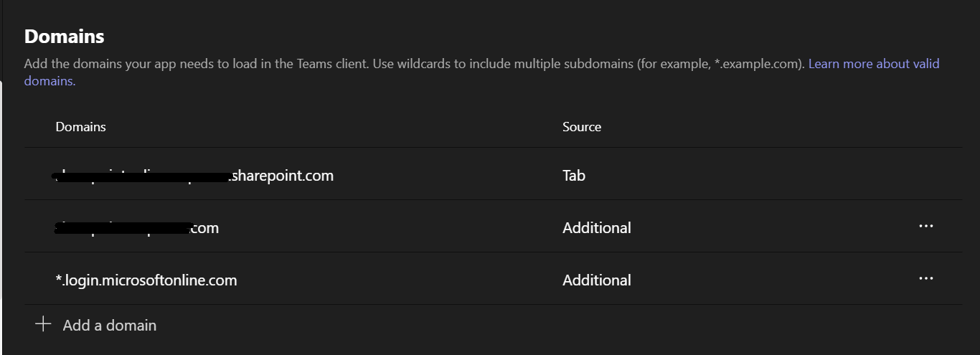The width and height of the screenshot is (980, 355).
Task: Click the "*.example.com" example text
Action: point(759,64)
